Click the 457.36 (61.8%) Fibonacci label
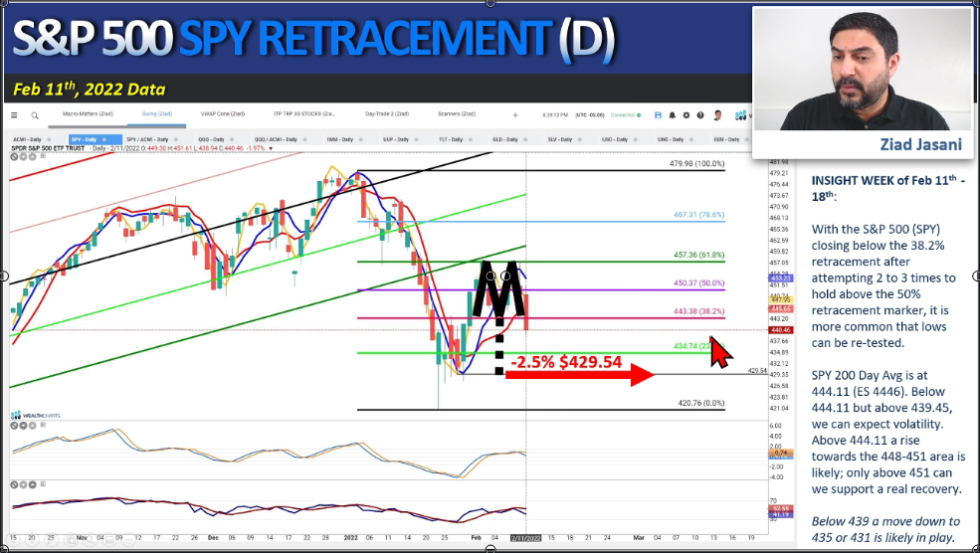Screen dimensions: 980x553 click(698, 255)
